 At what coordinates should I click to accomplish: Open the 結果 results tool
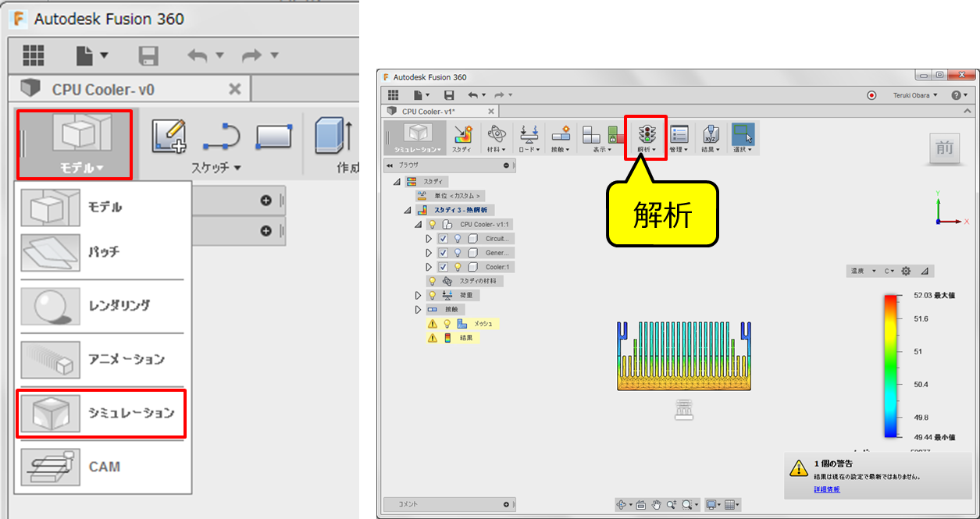point(711,138)
